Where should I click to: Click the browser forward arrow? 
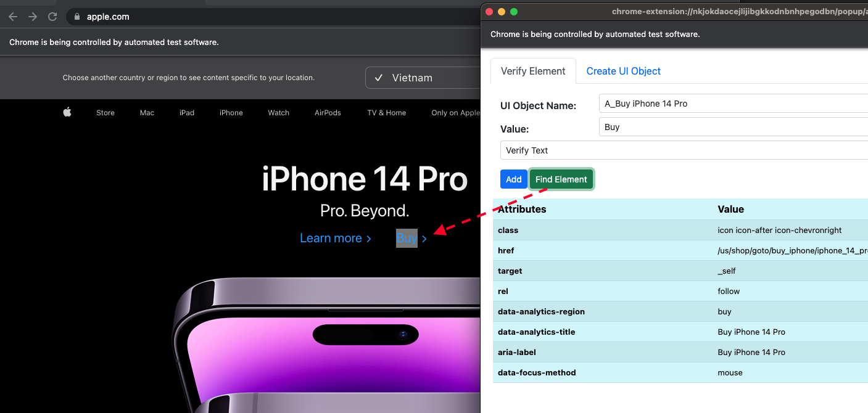click(33, 17)
